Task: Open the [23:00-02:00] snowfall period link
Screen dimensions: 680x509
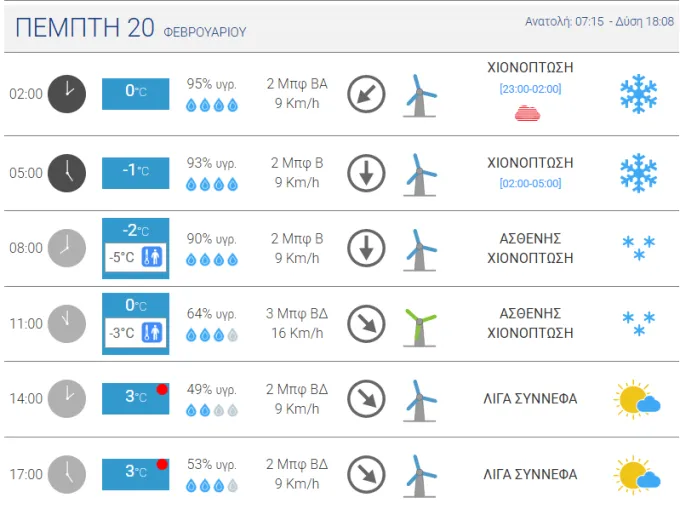Action: coord(530,89)
